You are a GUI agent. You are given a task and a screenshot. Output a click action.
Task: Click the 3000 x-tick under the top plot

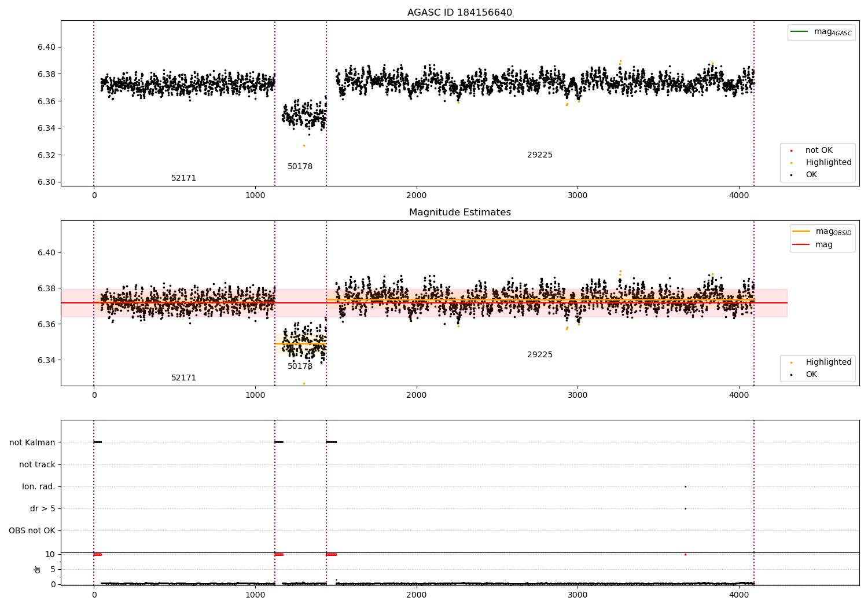click(x=578, y=195)
